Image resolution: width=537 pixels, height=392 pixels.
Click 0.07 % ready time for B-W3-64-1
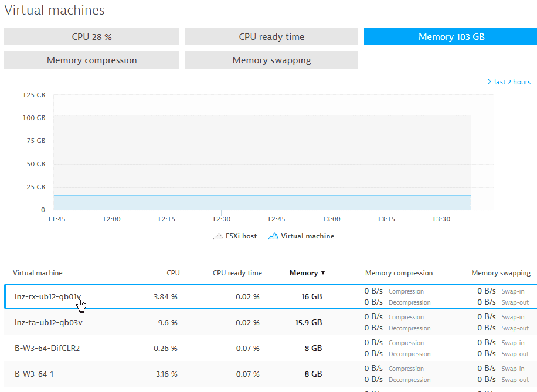pyautogui.click(x=247, y=374)
